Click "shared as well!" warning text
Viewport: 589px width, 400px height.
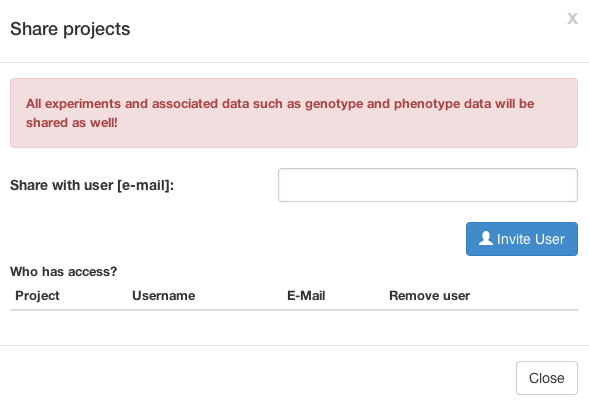(71, 123)
